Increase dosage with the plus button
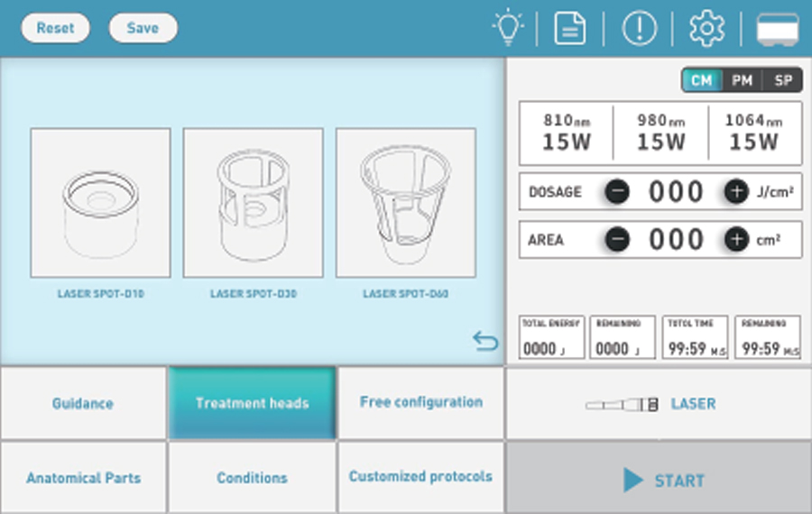 [x=736, y=192]
